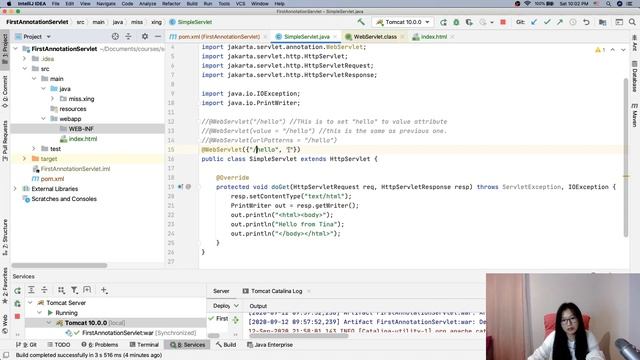
Task: Expand the target folder
Action: pos(24,159)
